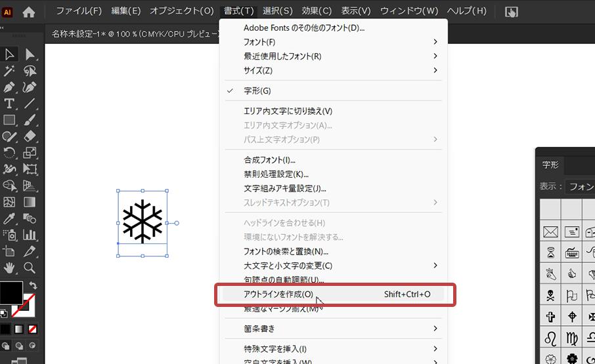Screen dimensions: 595x364
Task: Choose the Artboard tool
Action: (9, 251)
